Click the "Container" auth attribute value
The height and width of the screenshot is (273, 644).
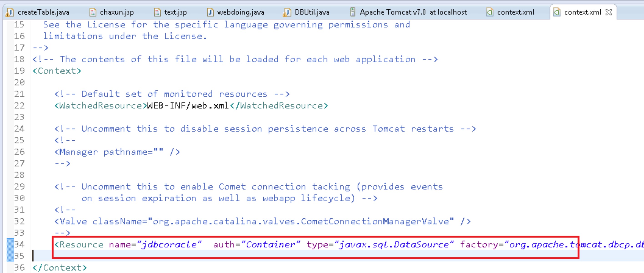click(x=271, y=244)
